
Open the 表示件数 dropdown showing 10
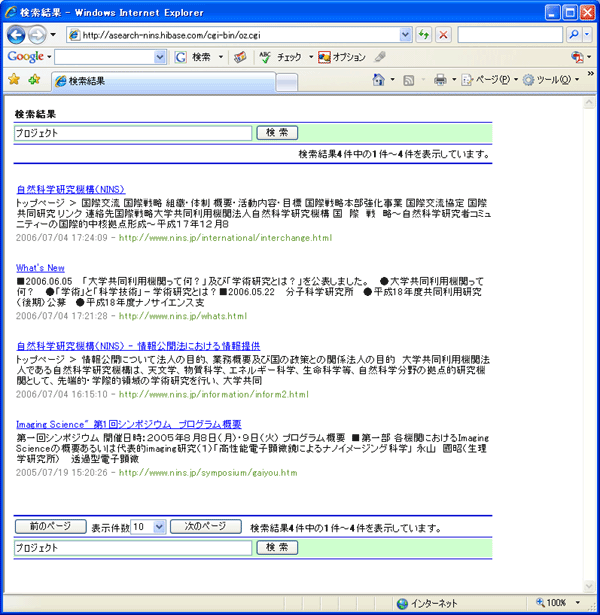click(148, 527)
